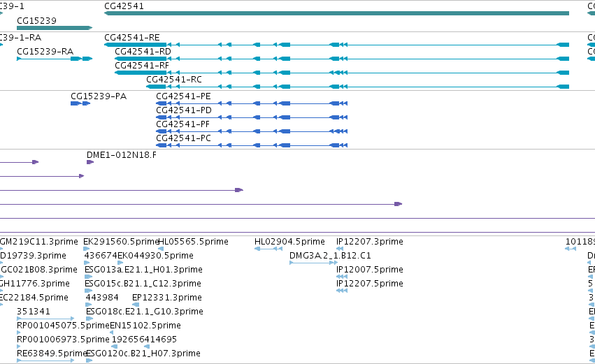This screenshot has height=364, width=595.
Task: Select the RP001006973.5prime label
Action: tap(63, 340)
